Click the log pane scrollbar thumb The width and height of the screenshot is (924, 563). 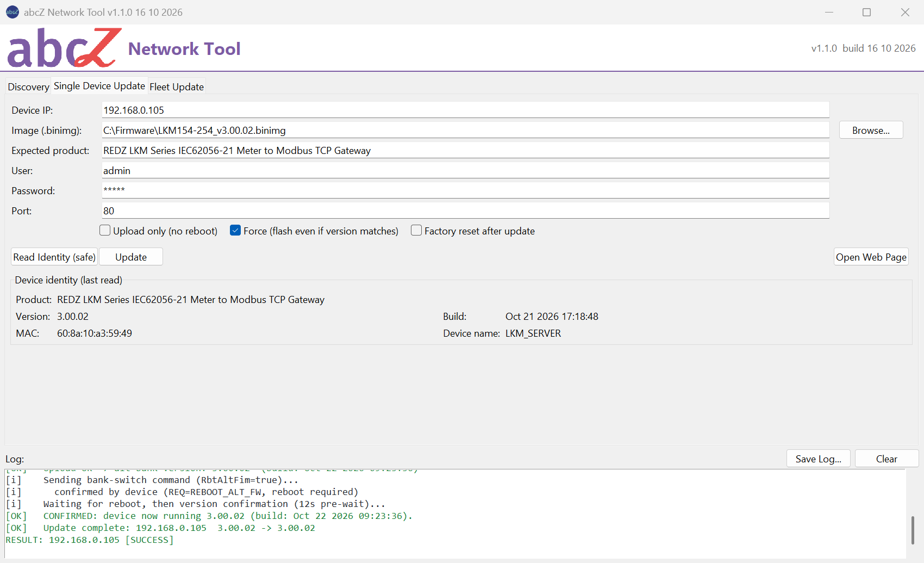[x=912, y=530]
